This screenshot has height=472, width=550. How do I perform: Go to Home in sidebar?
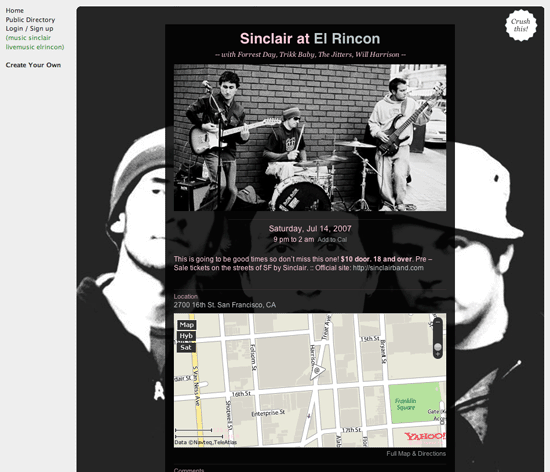tap(14, 11)
